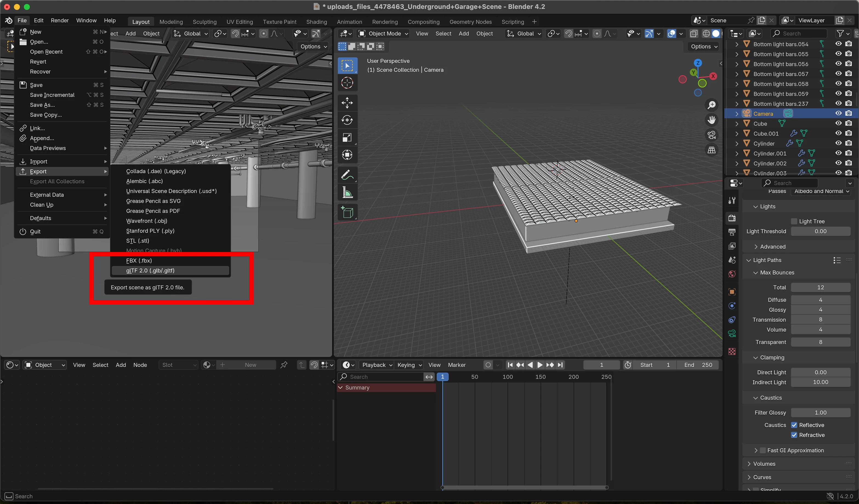Click the 3D cursor tool

tap(347, 83)
